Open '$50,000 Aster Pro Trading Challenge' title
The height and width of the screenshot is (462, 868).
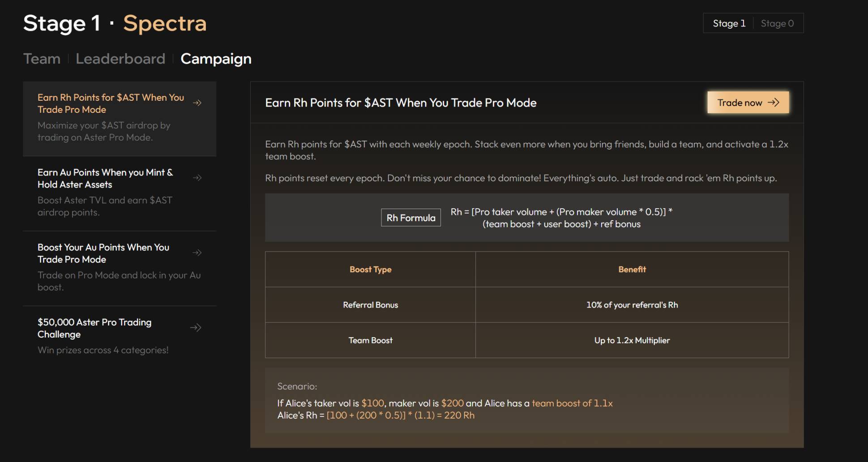[94, 328]
